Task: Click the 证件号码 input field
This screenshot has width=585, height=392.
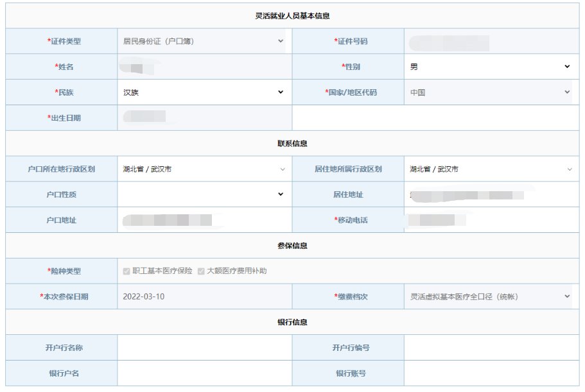Action: pos(490,42)
